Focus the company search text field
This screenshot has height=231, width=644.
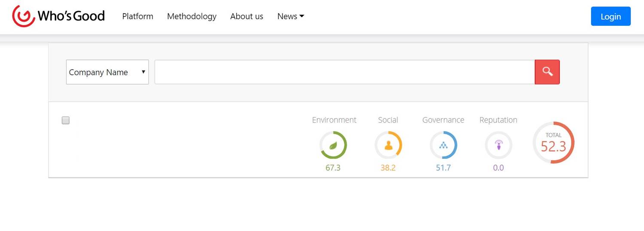pyautogui.click(x=345, y=72)
